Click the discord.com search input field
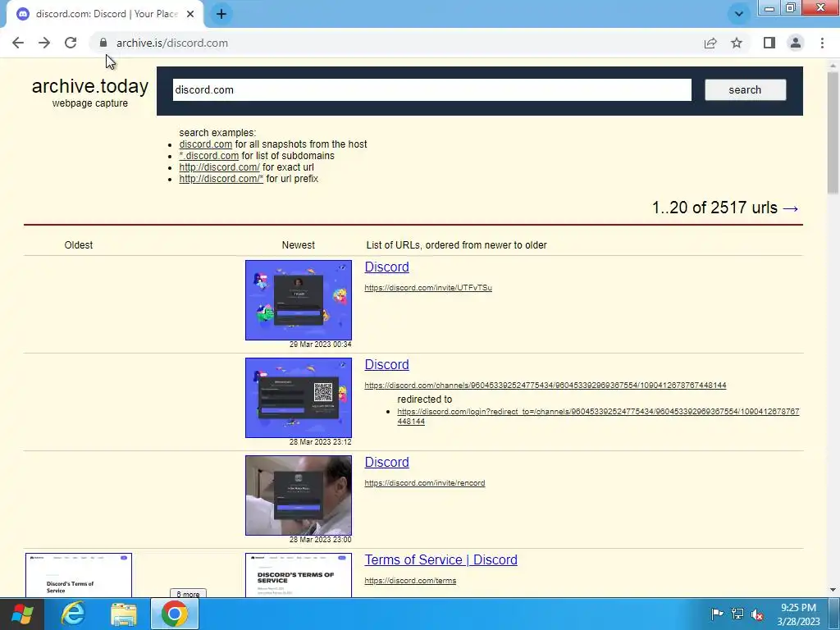Viewport: 840px width, 630px height. (431, 90)
